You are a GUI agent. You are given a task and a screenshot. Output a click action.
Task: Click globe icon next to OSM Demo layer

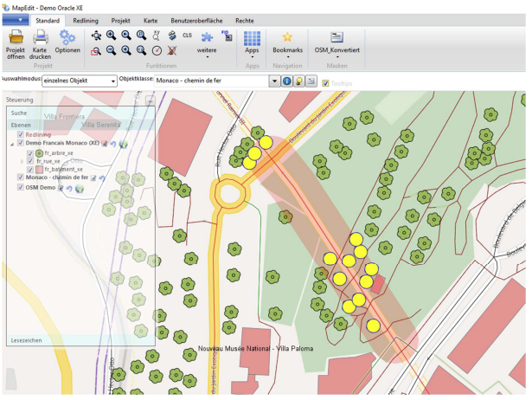click(x=80, y=188)
